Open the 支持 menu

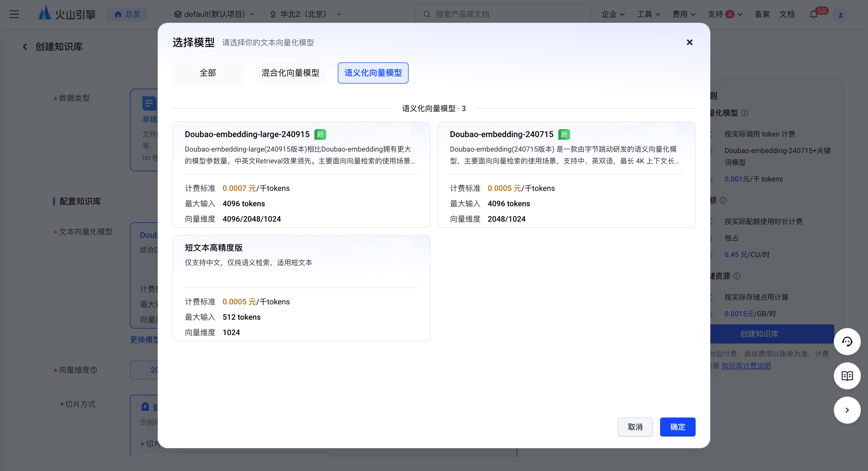click(725, 14)
